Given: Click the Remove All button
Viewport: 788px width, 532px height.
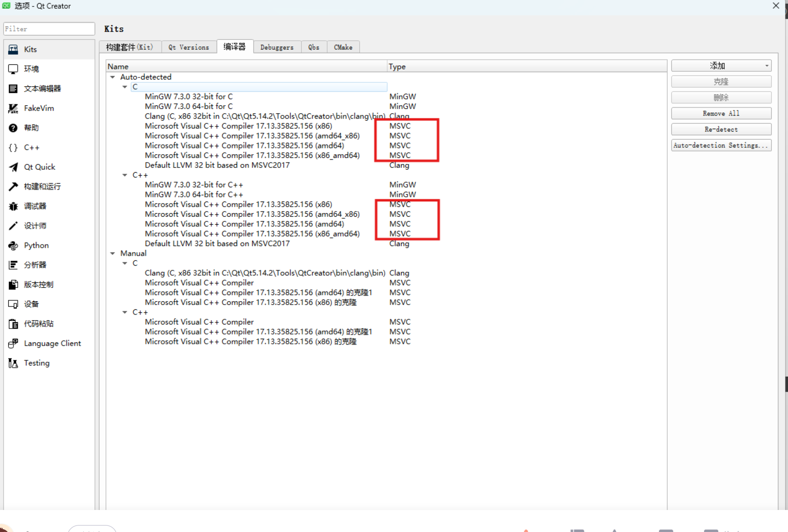Looking at the screenshot, I should pyautogui.click(x=721, y=113).
